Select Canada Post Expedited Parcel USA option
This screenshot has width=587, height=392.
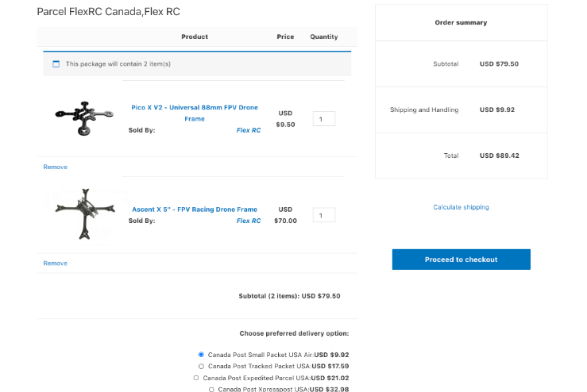pos(196,378)
